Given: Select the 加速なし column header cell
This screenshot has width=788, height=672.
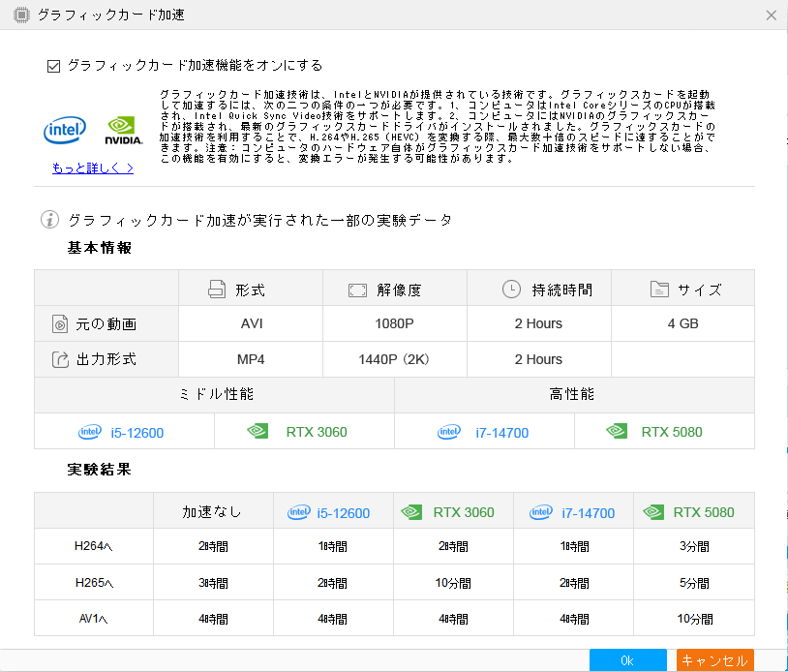Looking at the screenshot, I should point(212,509).
